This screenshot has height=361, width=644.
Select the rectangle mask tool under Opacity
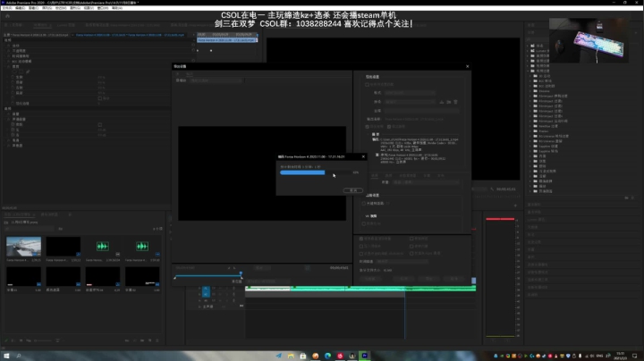tap(21, 71)
